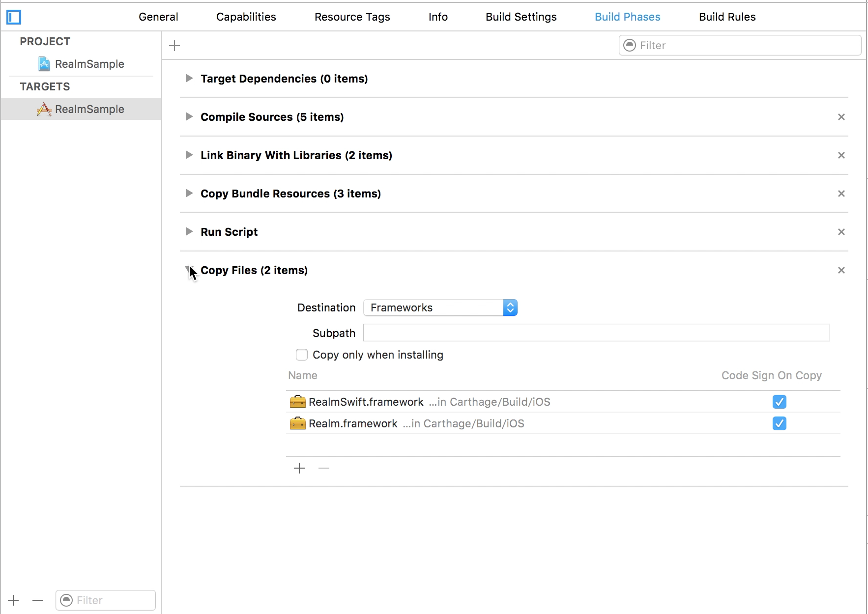Open the Resource Tags tab
Screen dimensions: 868x614
pos(352,17)
